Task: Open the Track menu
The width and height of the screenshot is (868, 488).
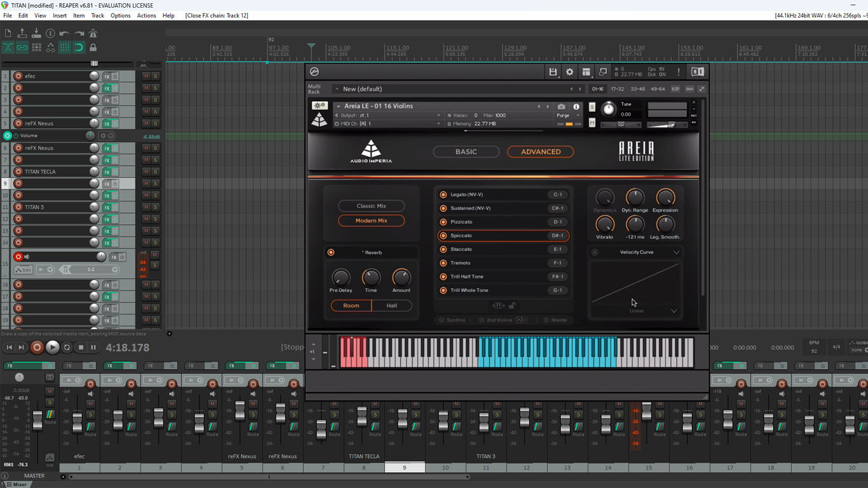Action: 98,15
